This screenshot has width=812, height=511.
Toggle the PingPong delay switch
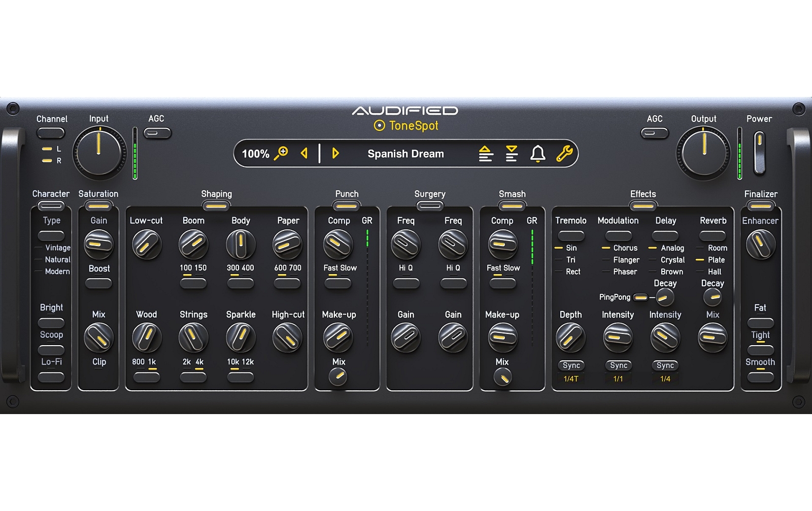click(640, 297)
